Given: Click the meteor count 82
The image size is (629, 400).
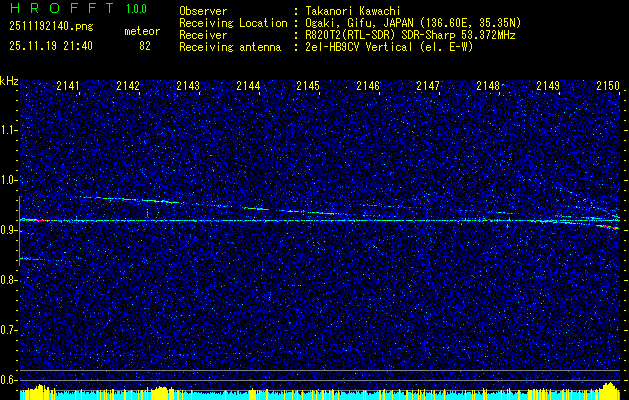Looking at the screenshot, I should (x=145, y=46).
